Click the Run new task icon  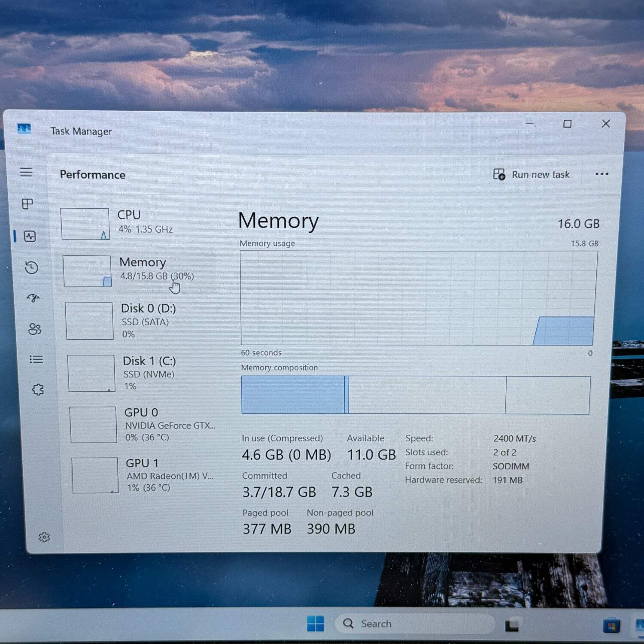point(499,174)
